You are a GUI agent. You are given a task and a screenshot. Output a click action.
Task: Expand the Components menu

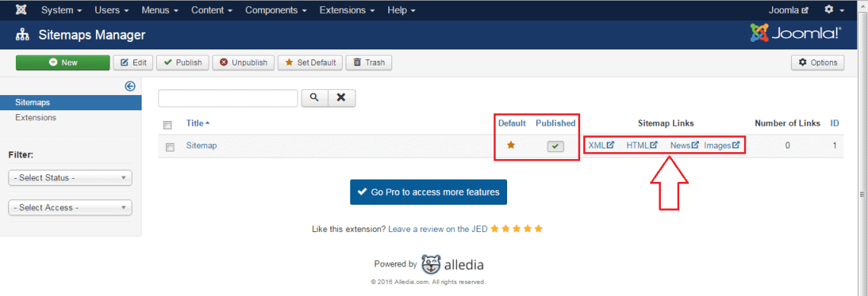click(x=276, y=10)
